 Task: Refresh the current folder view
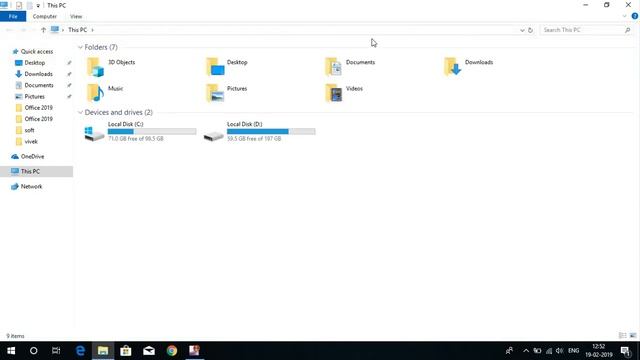pos(530,30)
